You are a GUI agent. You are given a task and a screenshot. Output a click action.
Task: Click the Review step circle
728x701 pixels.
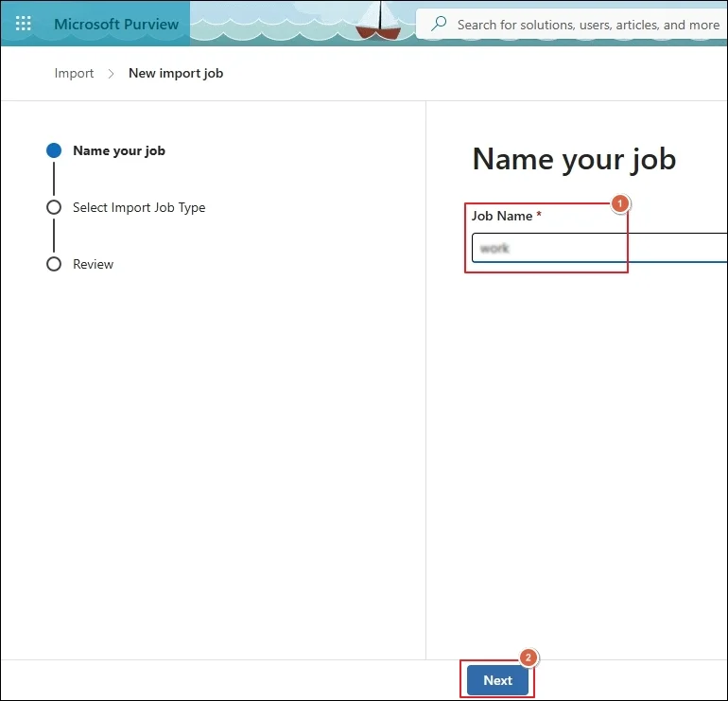(x=54, y=264)
